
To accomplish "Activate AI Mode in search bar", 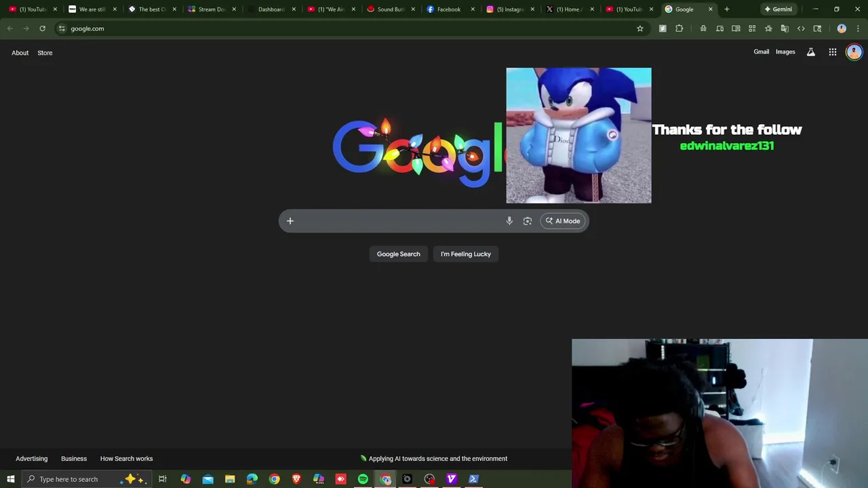I will click(x=563, y=221).
